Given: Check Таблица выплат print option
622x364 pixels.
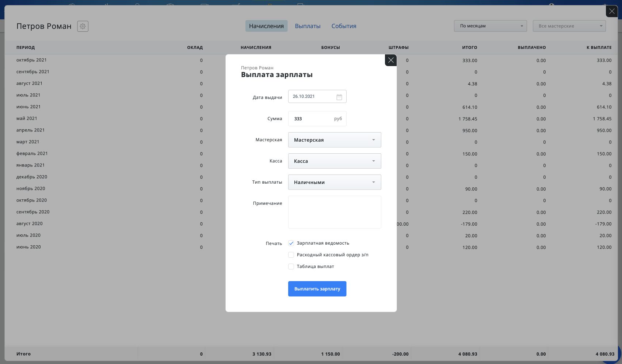Looking at the screenshot, I should (x=291, y=267).
